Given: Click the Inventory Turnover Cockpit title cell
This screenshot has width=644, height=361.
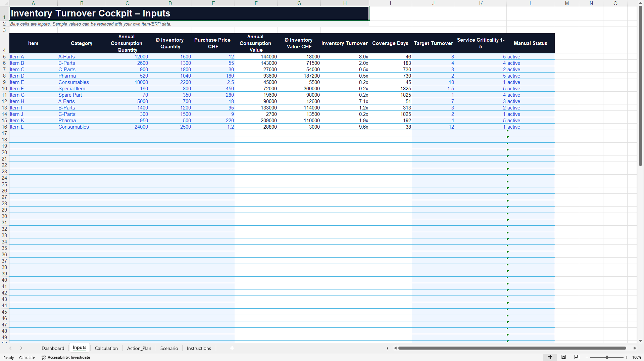Looking at the screenshot, I should (189, 13).
